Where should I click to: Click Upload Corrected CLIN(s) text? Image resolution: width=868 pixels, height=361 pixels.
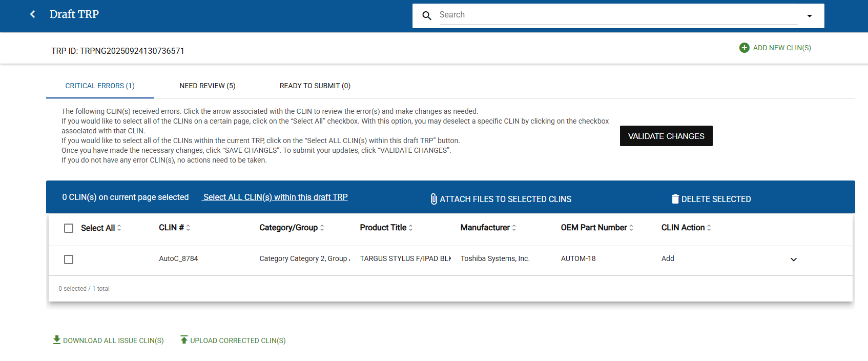(238, 340)
